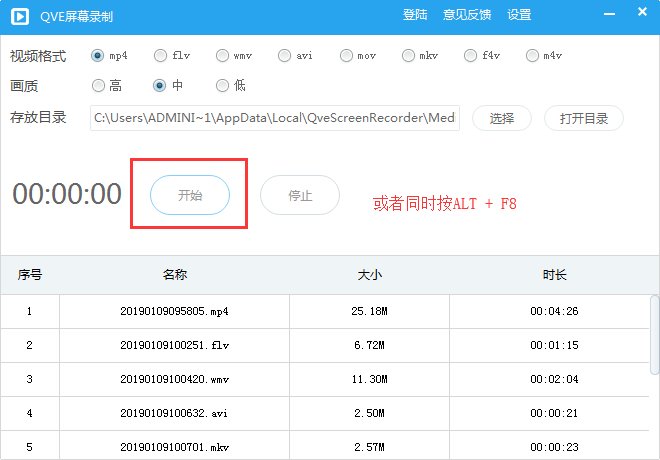Switch video format to avi
Screen dimensions: 660x460
[x=285, y=55]
